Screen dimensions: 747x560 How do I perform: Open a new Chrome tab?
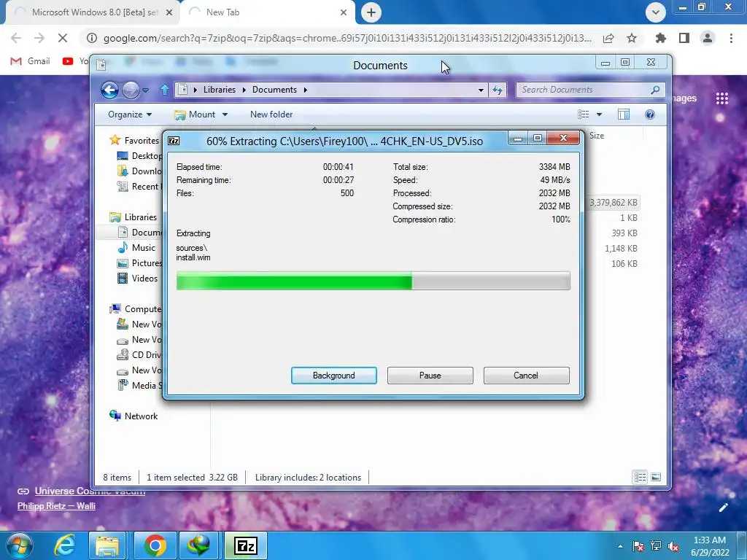point(371,12)
